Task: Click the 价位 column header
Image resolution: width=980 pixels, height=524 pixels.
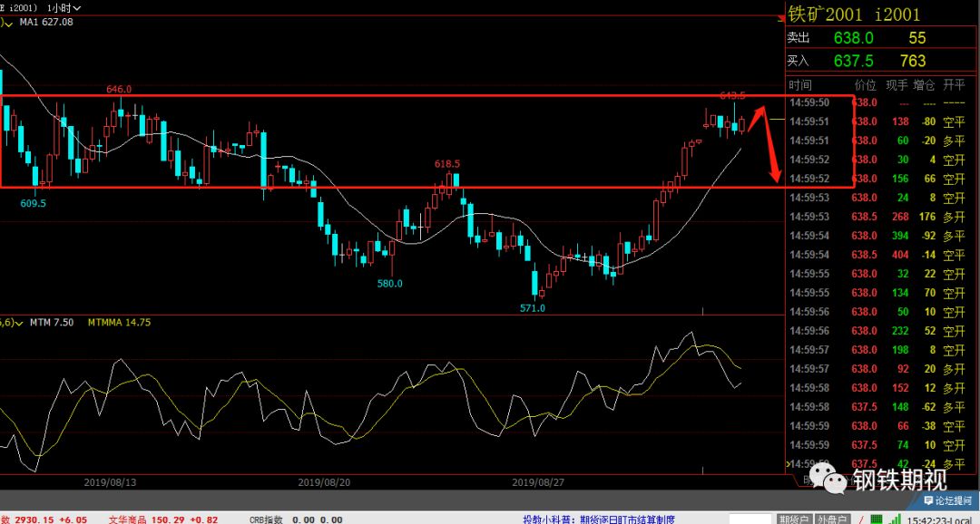Action: pos(866,85)
